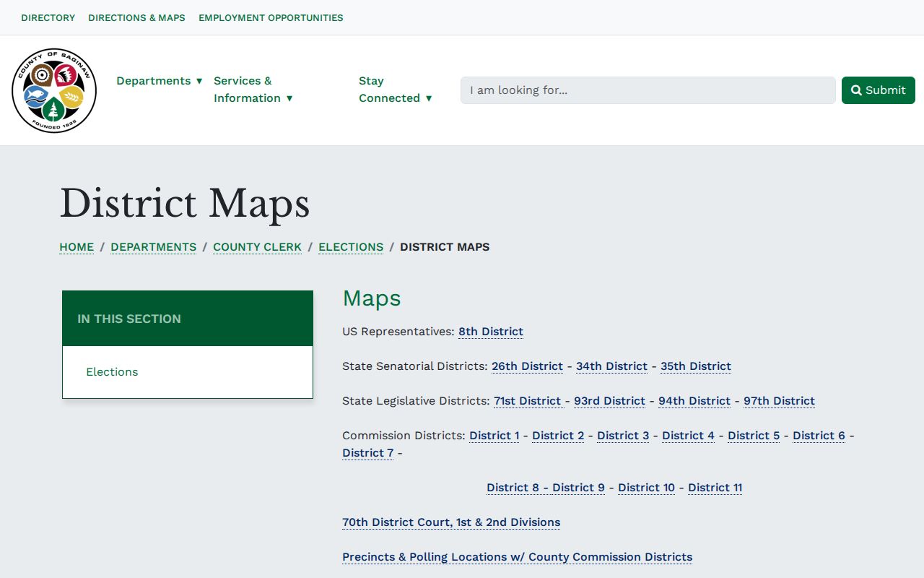The width and height of the screenshot is (924, 578).
Task: View Employment Opportunities page
Action: (271, 17)
